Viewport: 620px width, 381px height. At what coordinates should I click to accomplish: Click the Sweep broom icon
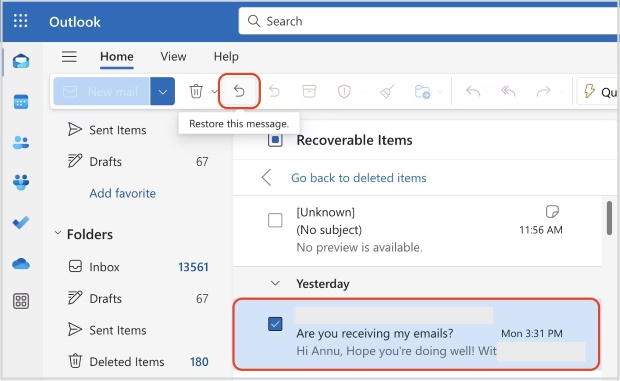[387, 92]
